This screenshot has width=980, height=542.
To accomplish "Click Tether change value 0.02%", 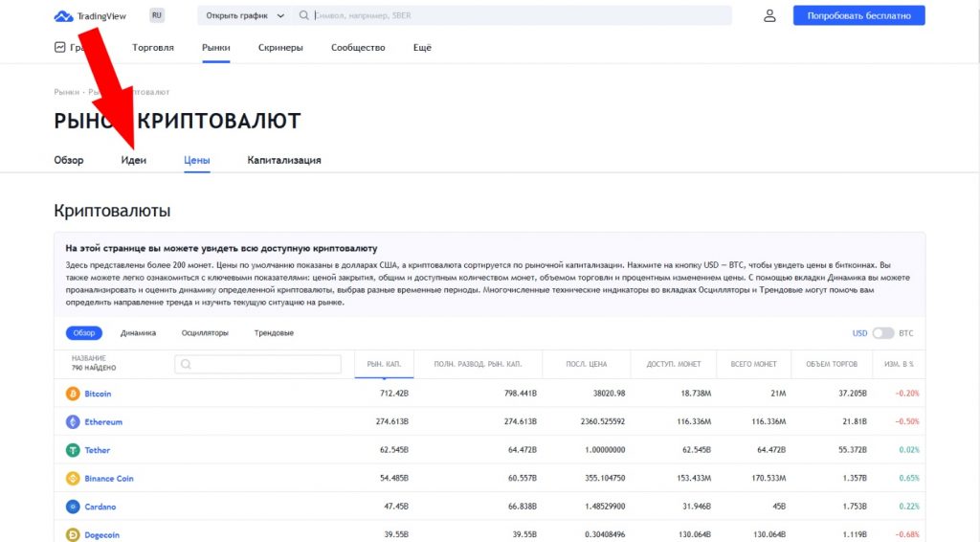I will 909,449.
